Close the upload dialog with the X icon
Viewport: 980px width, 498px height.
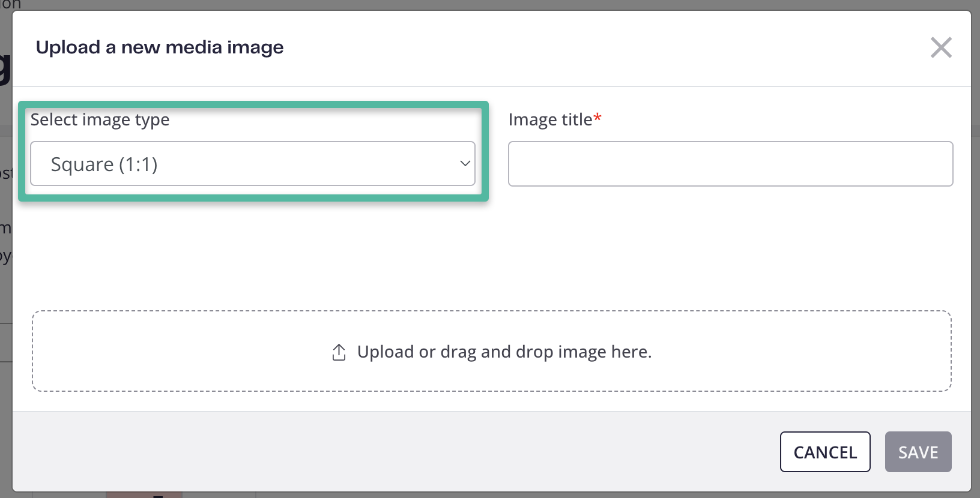[x=941, y=47]
